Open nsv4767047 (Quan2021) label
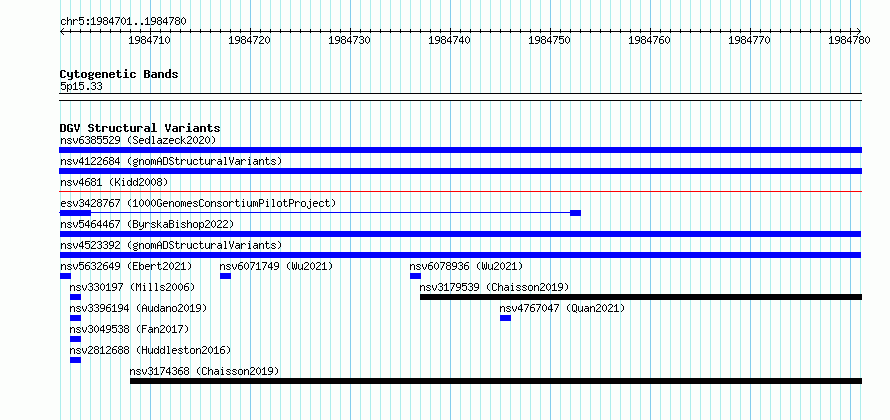The image size is (890, 420). click(x=562, y=308)
